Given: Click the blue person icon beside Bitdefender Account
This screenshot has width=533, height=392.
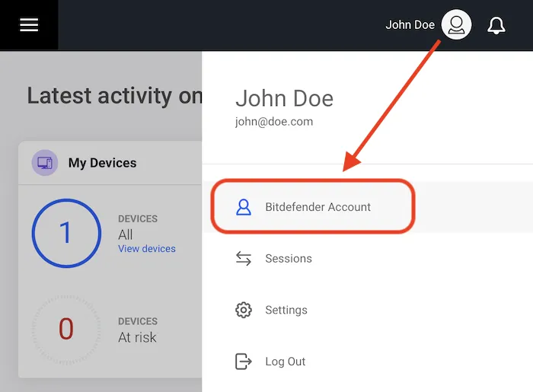Looking at the screenshot, I should (244, 207).
